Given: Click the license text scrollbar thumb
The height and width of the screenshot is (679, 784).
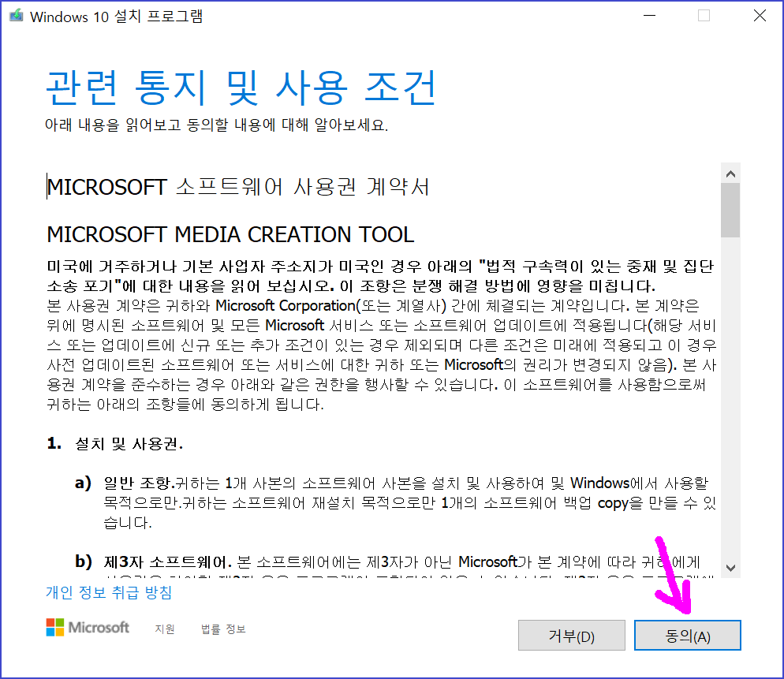Looking at the screenshot, I should point(730,210).
